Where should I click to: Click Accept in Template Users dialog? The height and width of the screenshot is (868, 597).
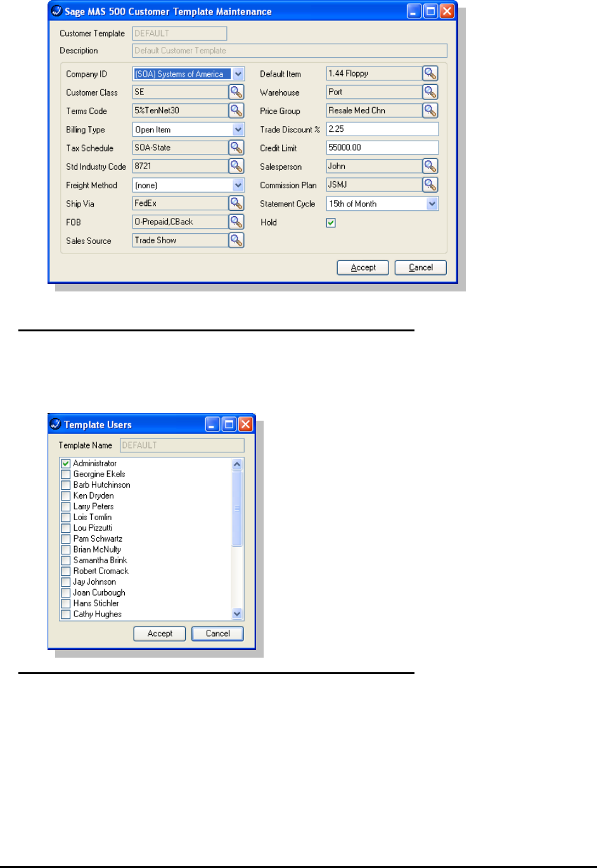160,634
